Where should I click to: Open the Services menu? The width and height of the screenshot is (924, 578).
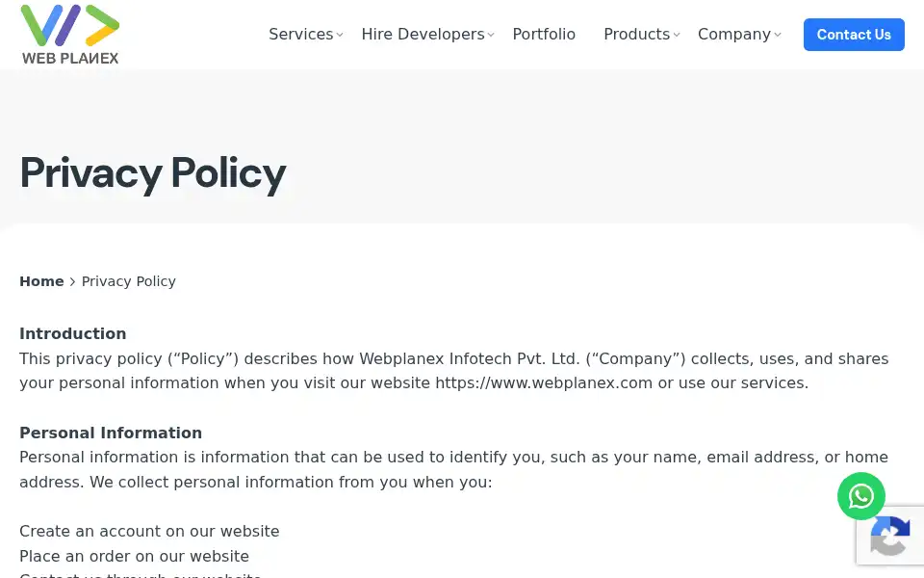click(x=301, y=35)
